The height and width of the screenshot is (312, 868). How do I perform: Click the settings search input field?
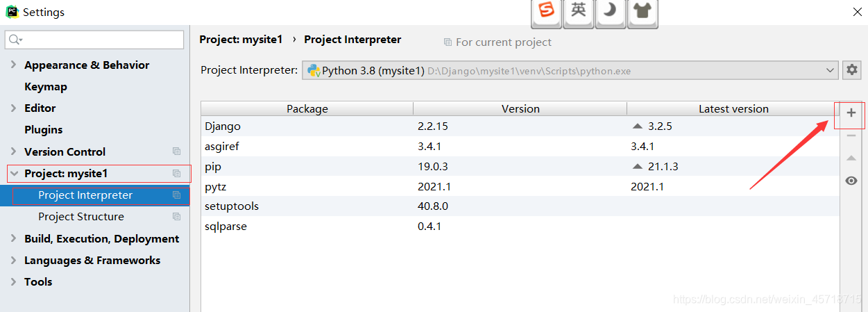[x=97, y=40]
